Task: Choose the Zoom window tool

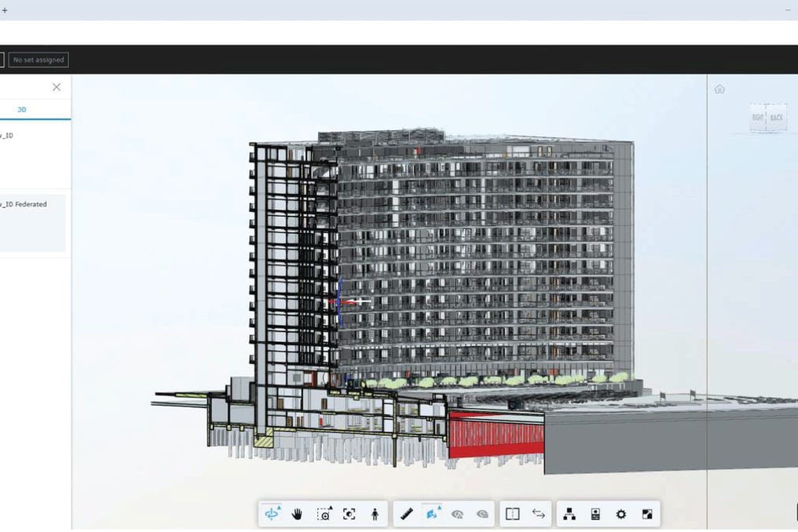Action: coord(323,514)
